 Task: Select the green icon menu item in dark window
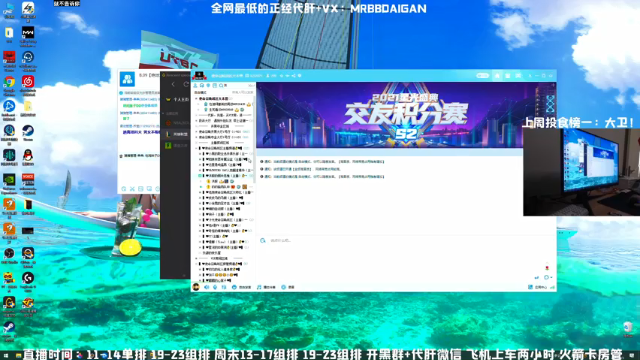176,145
